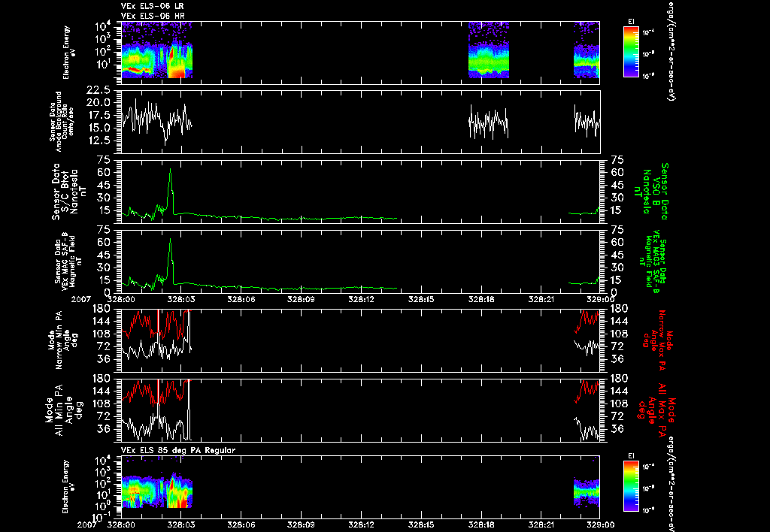Screen dimensions: 770x532
Task: Click the 20.0 tick label on count rate axis
Action: 98,103
